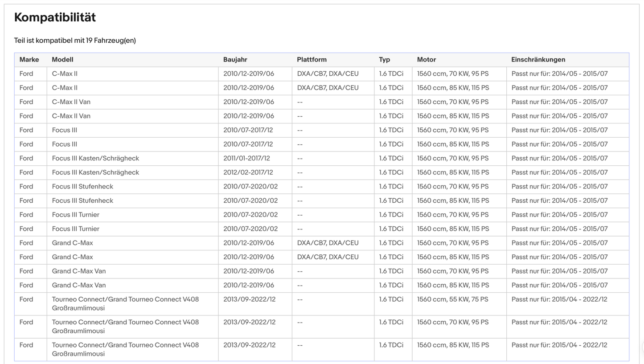The image size is (644, 364).
Task: Click the Tourneo Connect model cell with 75 PS
Action: [x=125, y=303]
